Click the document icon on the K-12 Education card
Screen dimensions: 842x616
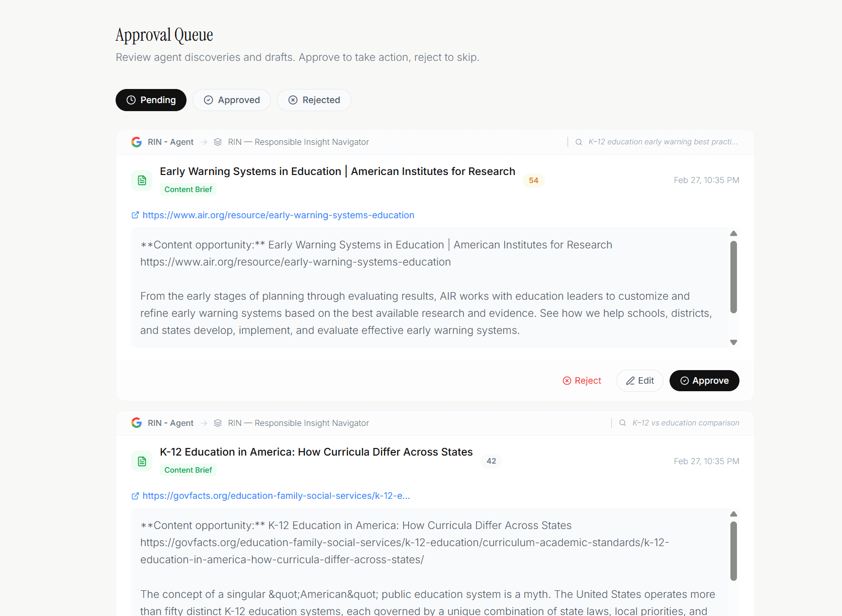[x=141, y=461]
